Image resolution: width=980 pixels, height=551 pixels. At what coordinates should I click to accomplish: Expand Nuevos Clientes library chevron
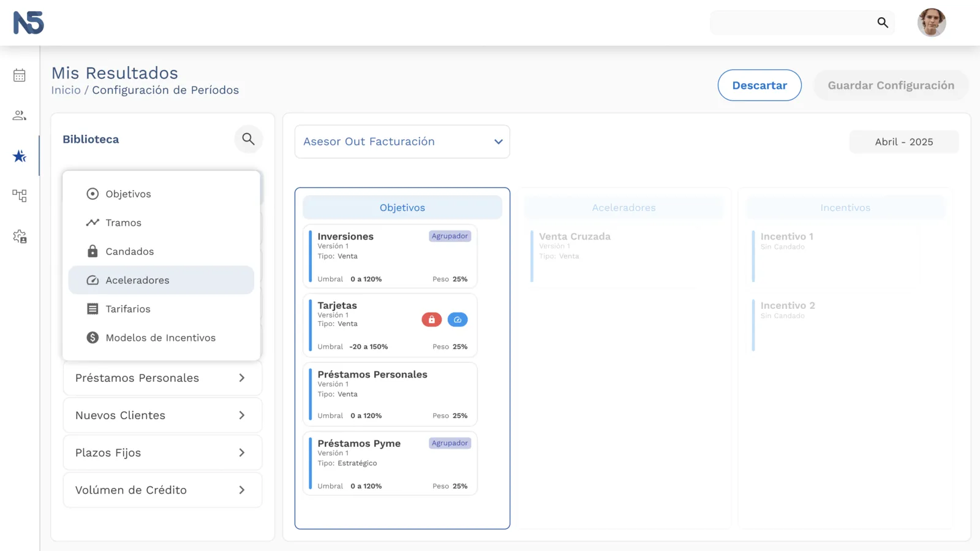[242, 416]
